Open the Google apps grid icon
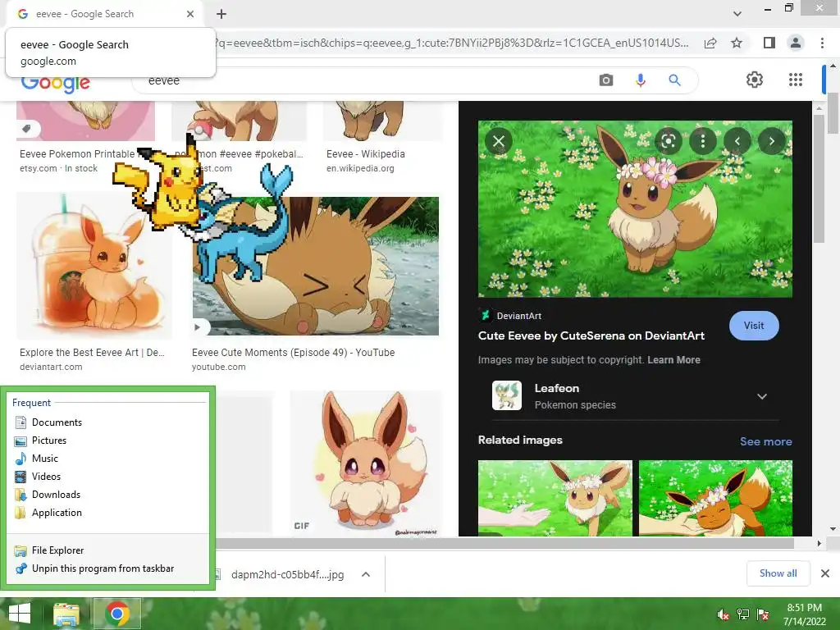 click(796, 80)
